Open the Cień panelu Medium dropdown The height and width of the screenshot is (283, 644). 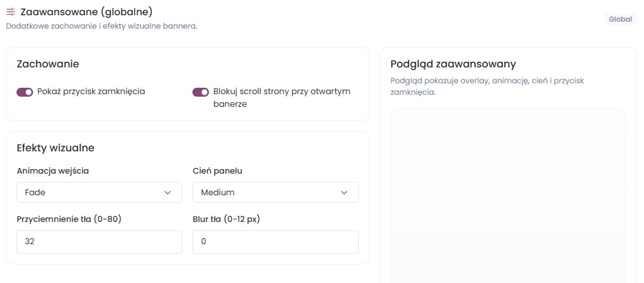(x=276, y=193)
